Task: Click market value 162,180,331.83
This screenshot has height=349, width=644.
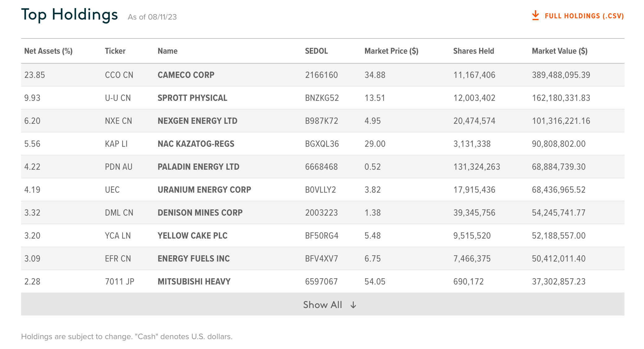Action: tap(561, 98)
